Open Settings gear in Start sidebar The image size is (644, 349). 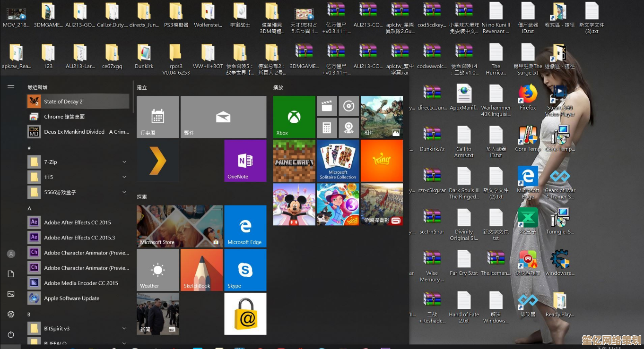11,314
